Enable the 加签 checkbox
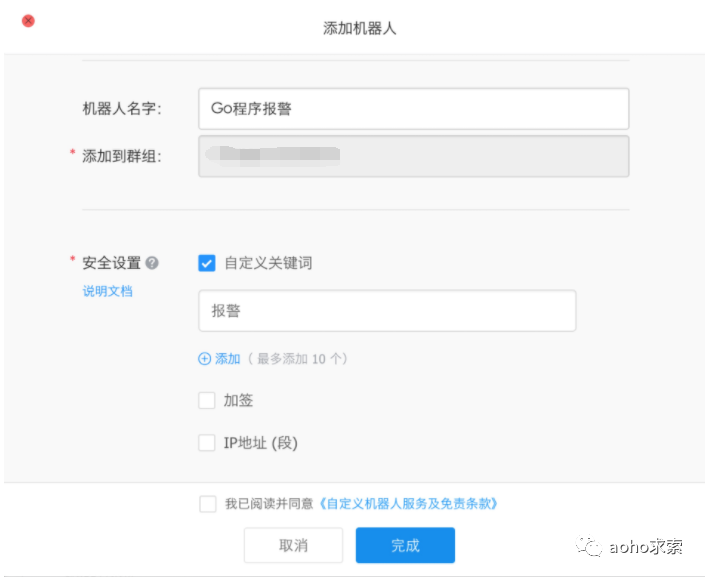Screen dimensions: 705x577 pos(207,400)
